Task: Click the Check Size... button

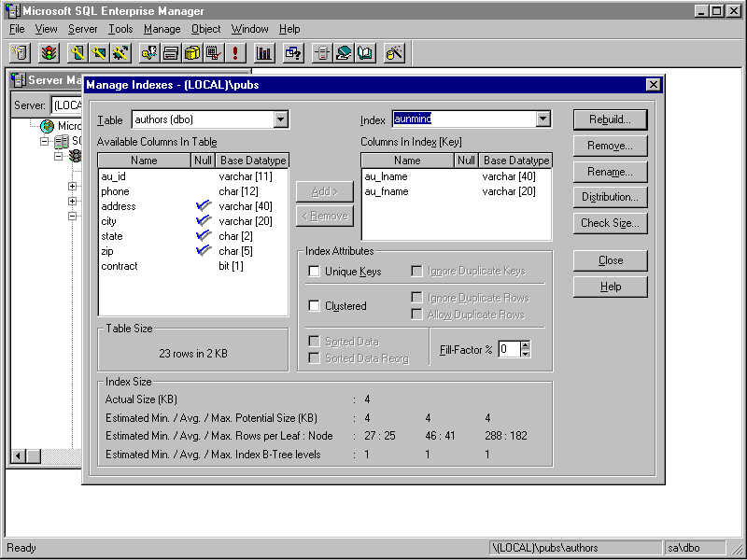Action: [x=610, y=223]
